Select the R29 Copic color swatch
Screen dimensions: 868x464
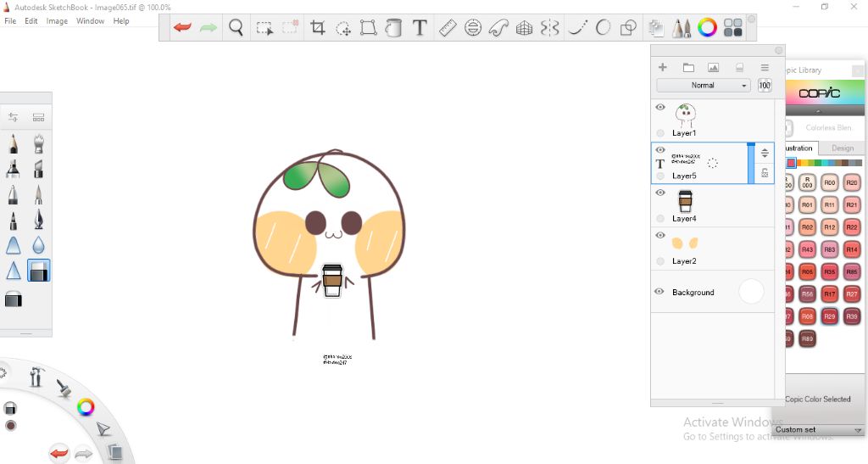click(x=830, y=316)
